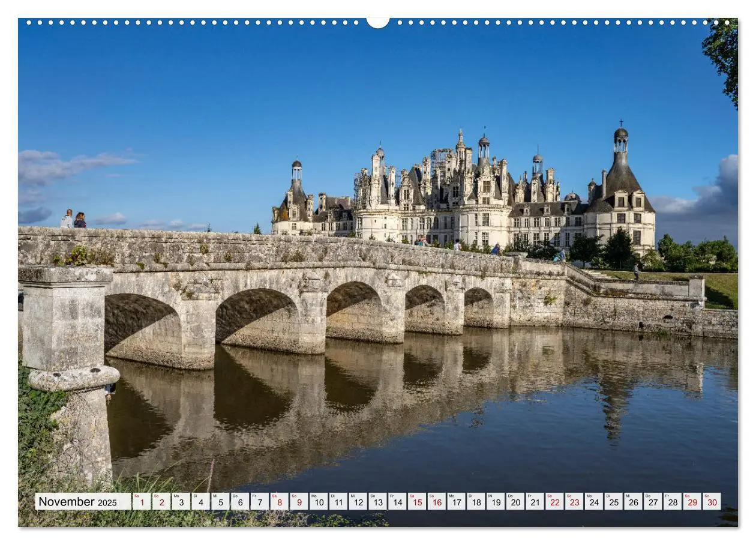Select red Sunday date 30

point(712,502)
